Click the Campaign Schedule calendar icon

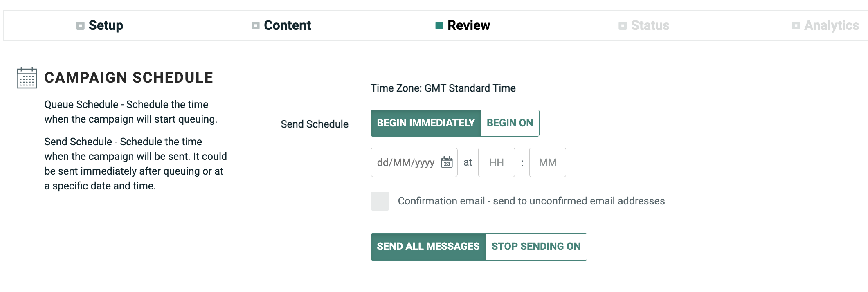tap(27, 78)
